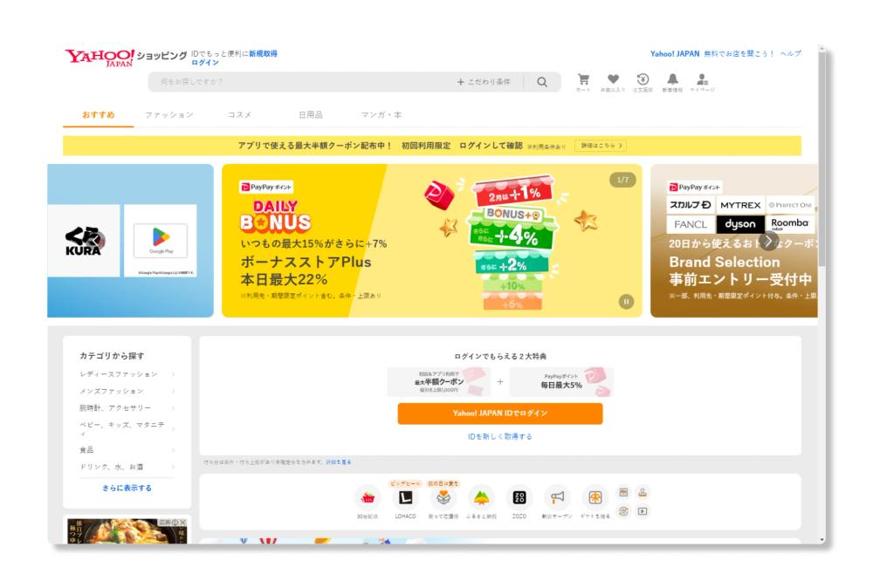Click the 毎日最大5% PayPay benefit card
Viewport: 873px width, 588px height.
click(x=561, y=381)
